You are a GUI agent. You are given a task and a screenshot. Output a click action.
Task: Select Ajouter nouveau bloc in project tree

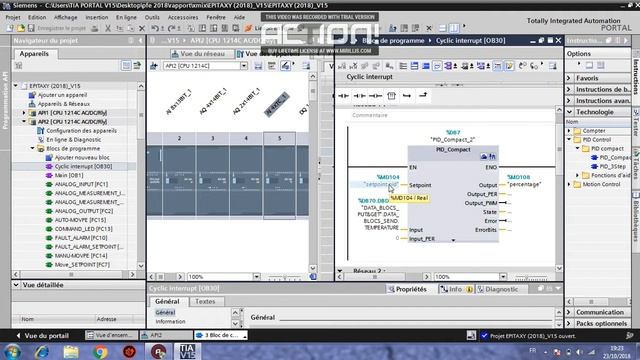(x=82, y=158)
